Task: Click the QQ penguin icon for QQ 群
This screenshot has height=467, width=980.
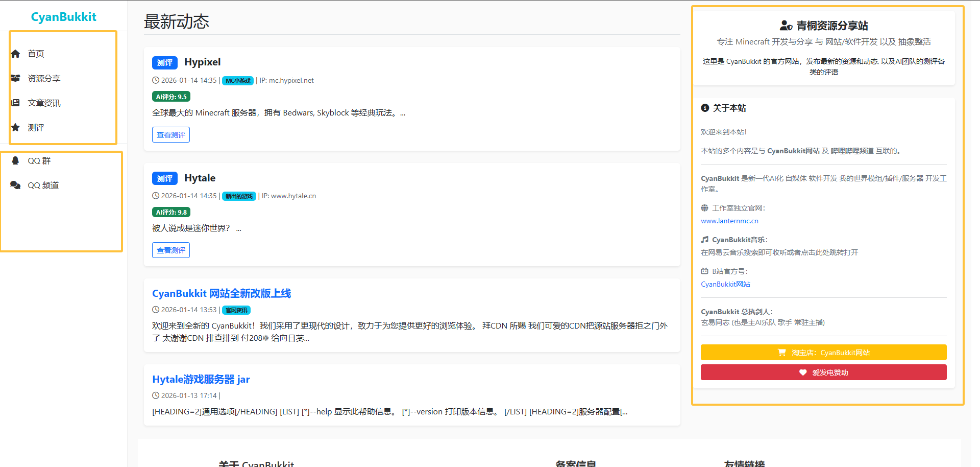Action: pyautogui.click(x=15, y=160)
